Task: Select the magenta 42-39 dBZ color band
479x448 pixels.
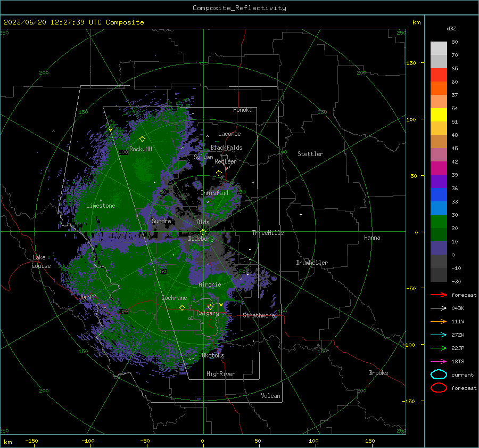Action: point(439,168)
